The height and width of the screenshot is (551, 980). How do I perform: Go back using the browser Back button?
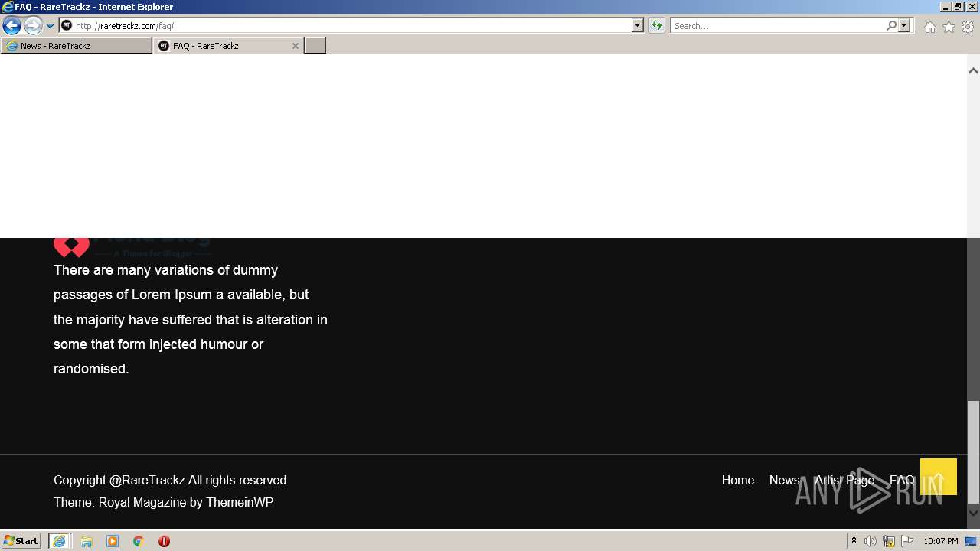[11, 26]
